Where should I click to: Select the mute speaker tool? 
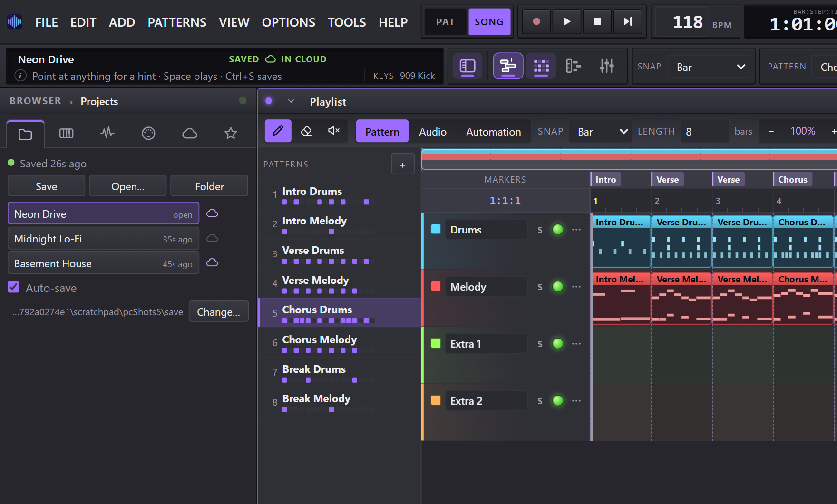[334, 131]
